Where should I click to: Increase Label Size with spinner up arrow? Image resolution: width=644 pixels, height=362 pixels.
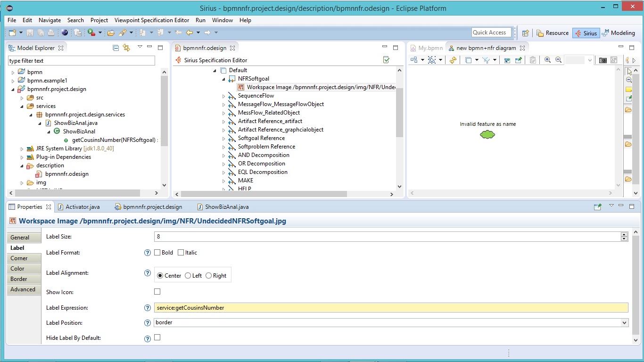tap(624, 234)
